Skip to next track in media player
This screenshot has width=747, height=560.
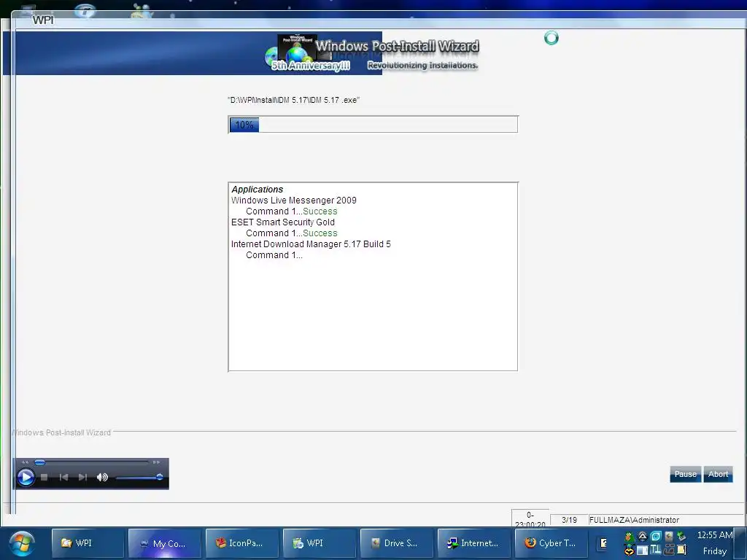pos(82,477)
